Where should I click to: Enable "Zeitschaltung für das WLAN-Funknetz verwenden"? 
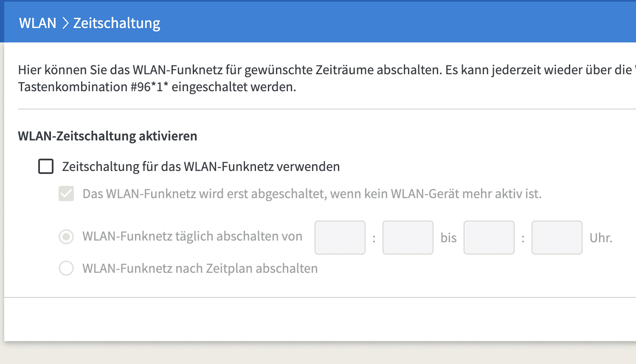click(45, 166)
